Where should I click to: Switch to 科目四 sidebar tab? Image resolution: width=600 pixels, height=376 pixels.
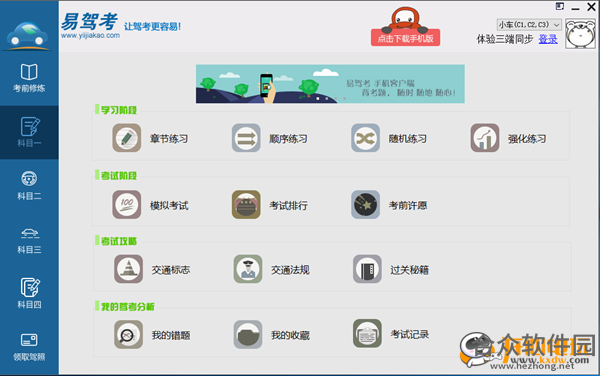29,294
